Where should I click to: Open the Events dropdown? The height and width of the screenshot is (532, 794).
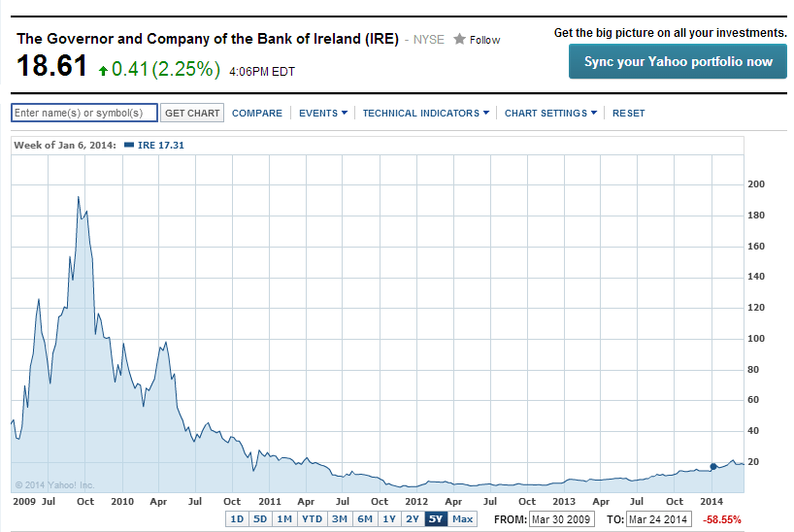tap(323, 113)
